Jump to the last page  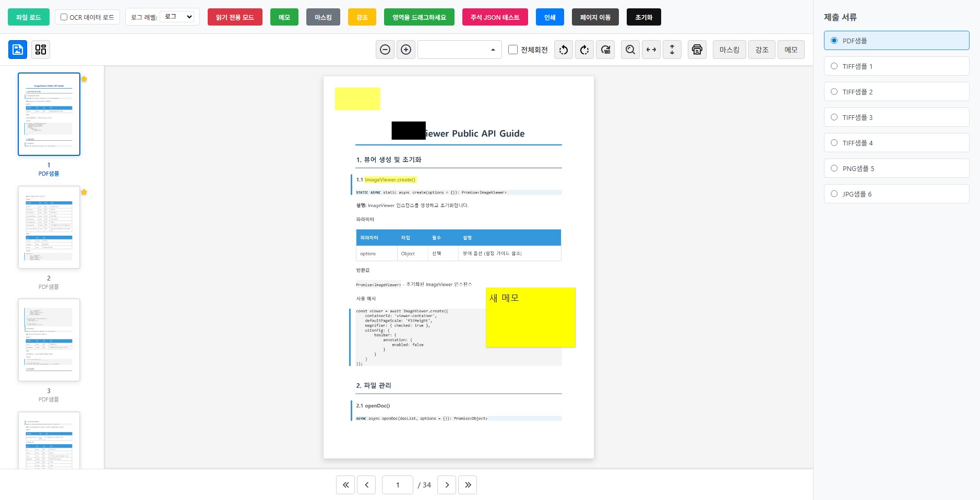click(468, 485)
